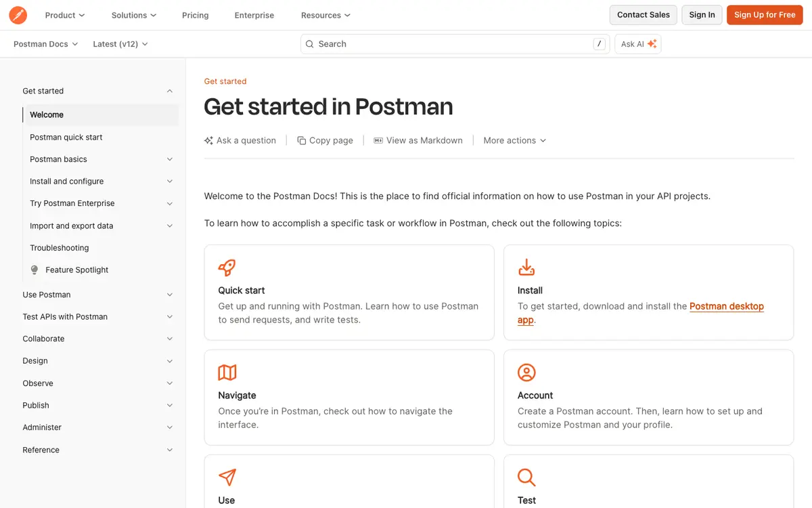812x508 pixels.
Task: Open the Postman Docs dropdown
Action: pyautogui.click(x=46, y=44)
